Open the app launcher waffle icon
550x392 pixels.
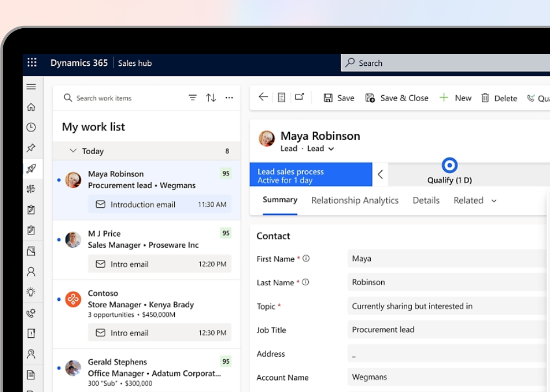tap(32, 62)
